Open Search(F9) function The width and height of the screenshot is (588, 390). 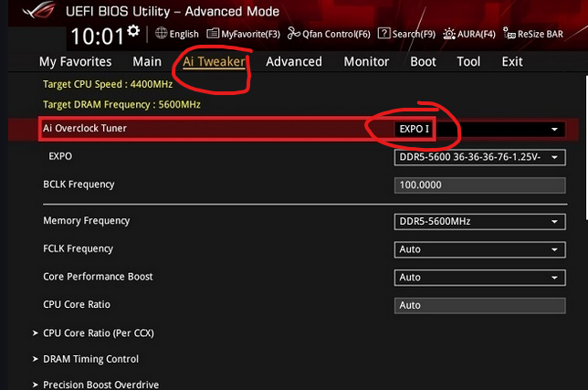point(414,34)
